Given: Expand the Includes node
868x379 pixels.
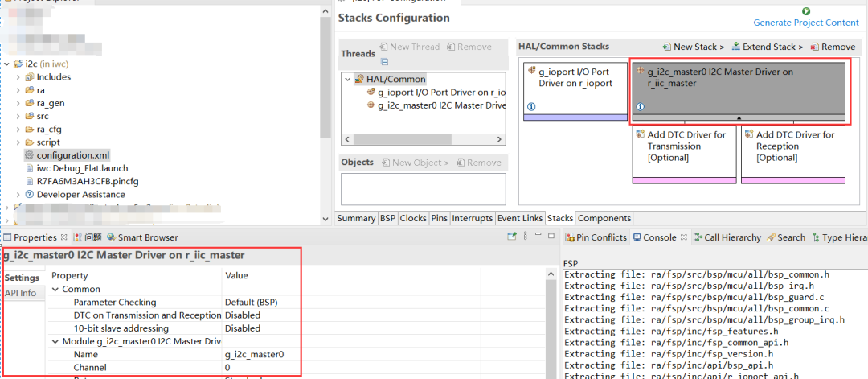Looking at the screenshot, I should [x=18, y=77].
